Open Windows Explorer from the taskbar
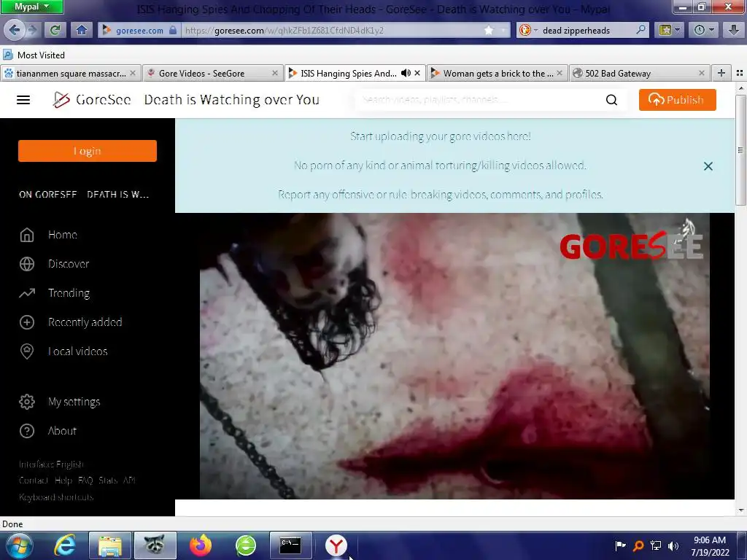Image resolution: width=747 pixels, height=560 pixels. click(110, 545)
